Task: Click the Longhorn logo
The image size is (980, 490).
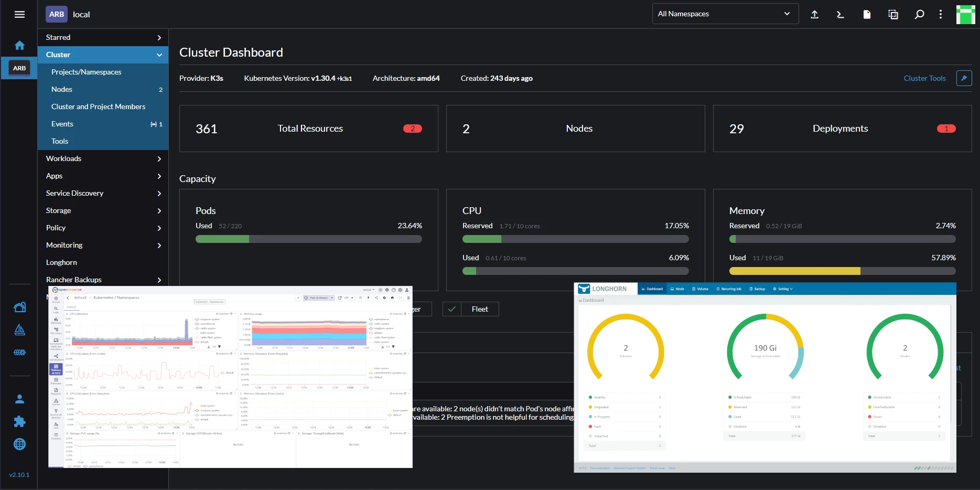Action: pyautogui.click(x=602, y=289)
